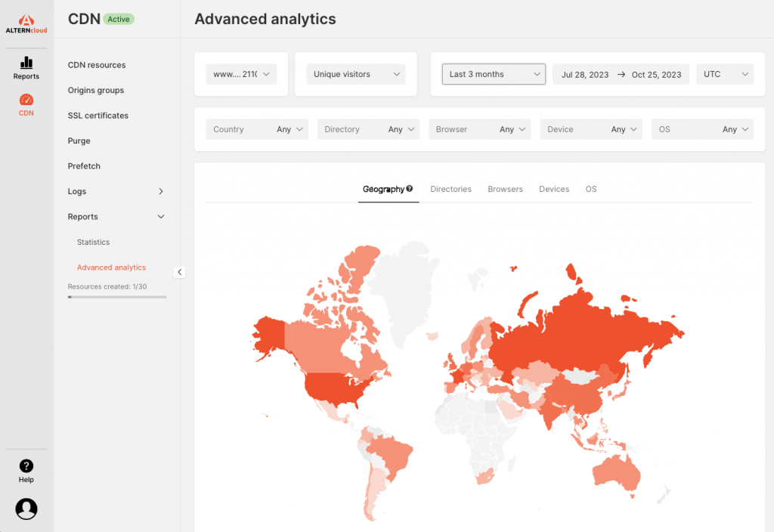Open the Purge menu item
This screenshot has width=774, height=532.
pyautogui.click(x=79, y=141)
